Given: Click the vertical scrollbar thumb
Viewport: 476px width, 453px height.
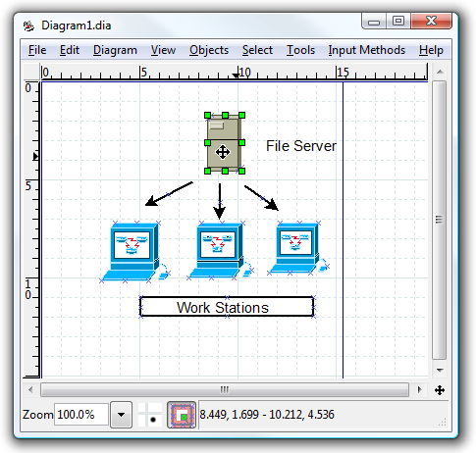Looking at the screenshot, I should point(440,220).
